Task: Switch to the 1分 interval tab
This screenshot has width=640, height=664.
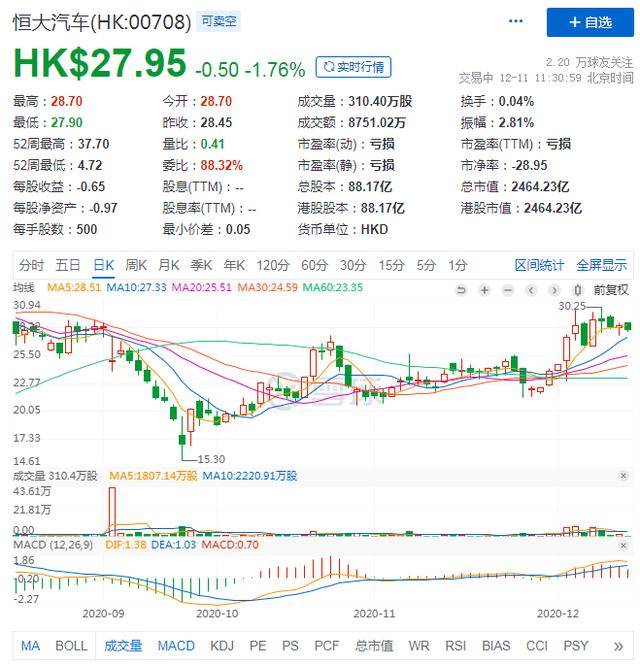Action: tap(458, 265)
